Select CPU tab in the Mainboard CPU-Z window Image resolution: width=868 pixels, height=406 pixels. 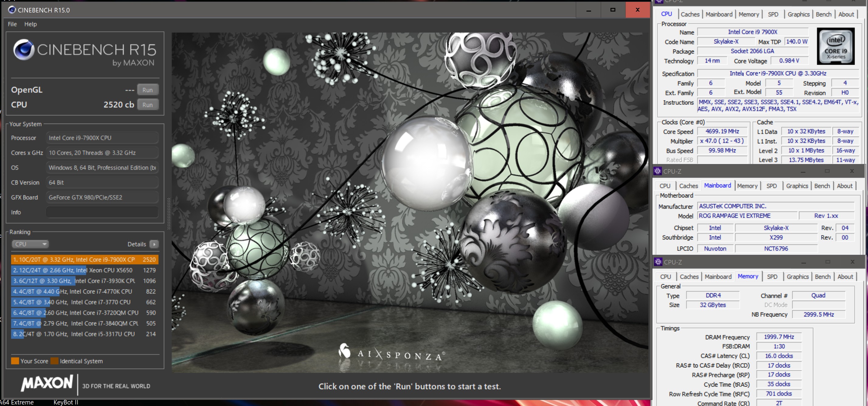pyautogui.click(x=665, y=186)
